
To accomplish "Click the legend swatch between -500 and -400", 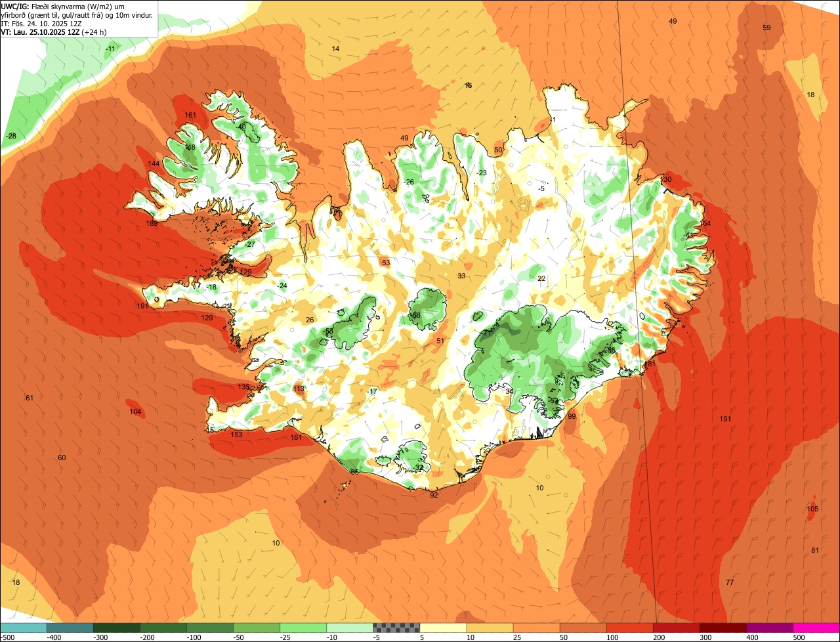I will coord(23,628).
